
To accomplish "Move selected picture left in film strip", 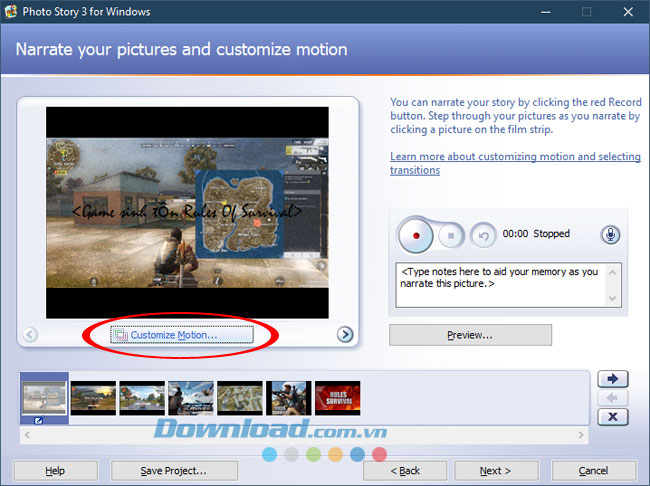I will click(611, 398).
